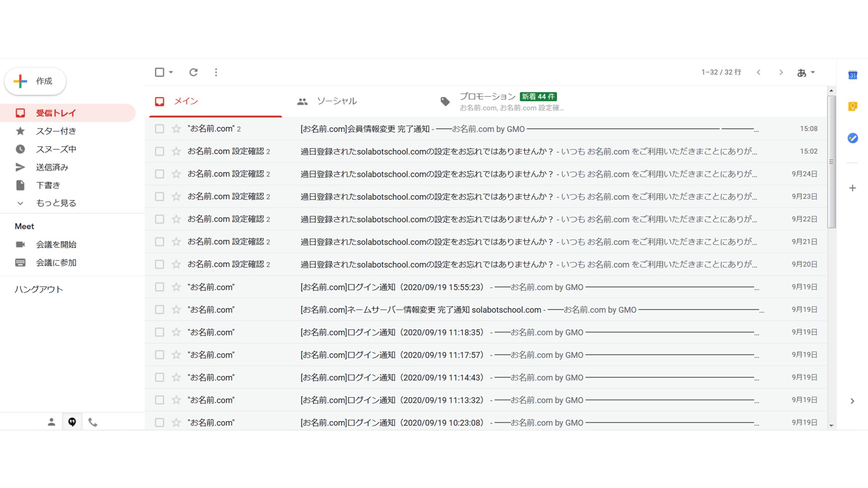Open the 会員情報変更 完了通知 email
Image resolution: width=868 pixels, height=488 pixels.
pyautogui.click(x=486, y=129)
